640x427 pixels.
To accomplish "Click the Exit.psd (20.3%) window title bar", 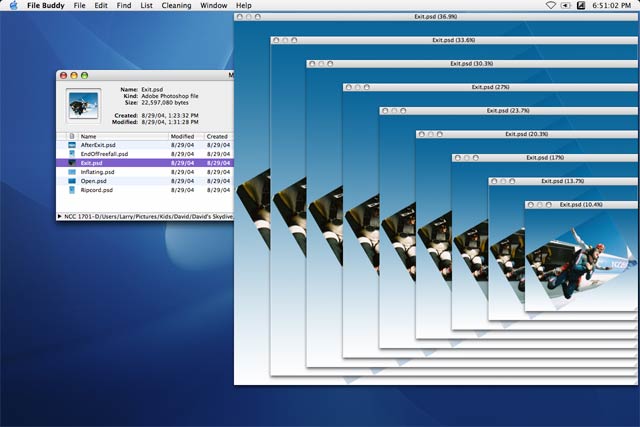I will pos(527,134).
